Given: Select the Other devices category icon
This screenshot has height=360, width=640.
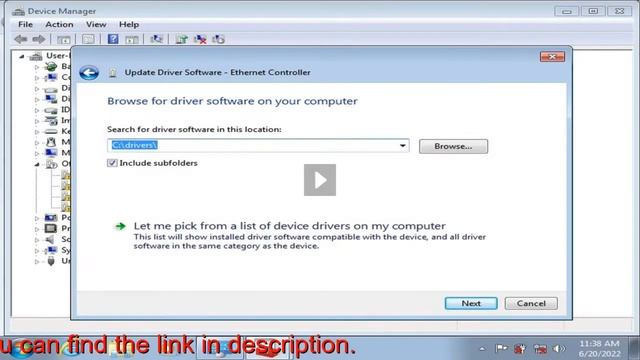Looking at the screenshot, I should (x=51, y=164).
